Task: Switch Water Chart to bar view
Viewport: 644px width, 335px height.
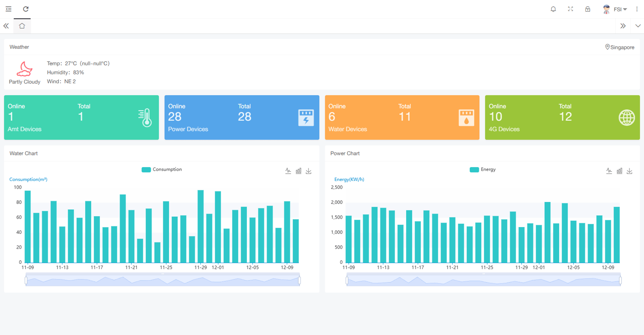Action: click(298, 171)
